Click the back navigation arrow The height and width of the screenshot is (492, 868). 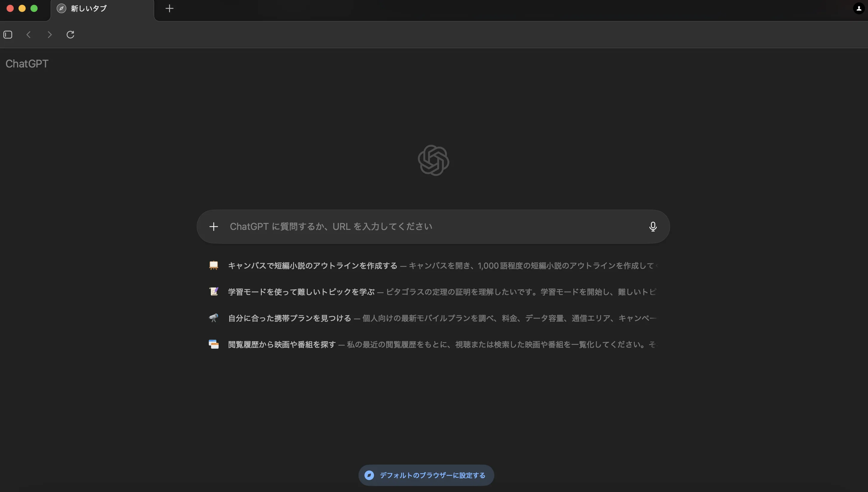coord(29,34)
